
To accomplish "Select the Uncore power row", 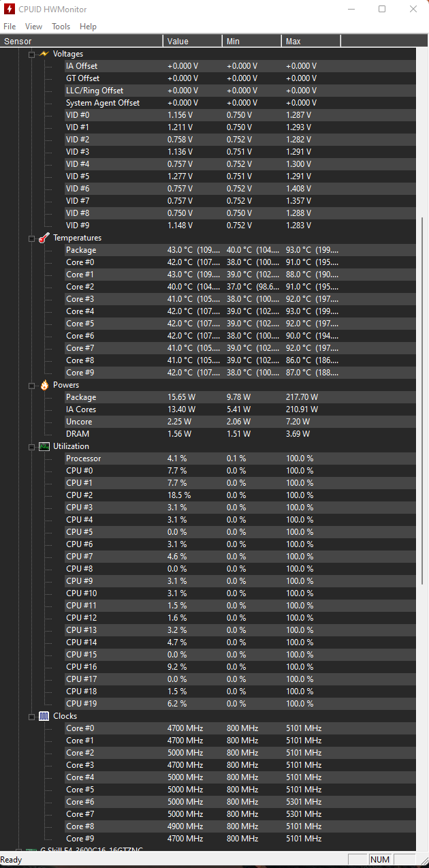I will 240,422.
